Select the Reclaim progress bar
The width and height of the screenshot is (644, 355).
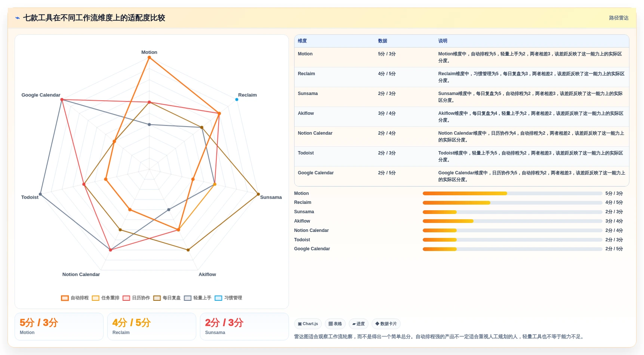[512, 203]
